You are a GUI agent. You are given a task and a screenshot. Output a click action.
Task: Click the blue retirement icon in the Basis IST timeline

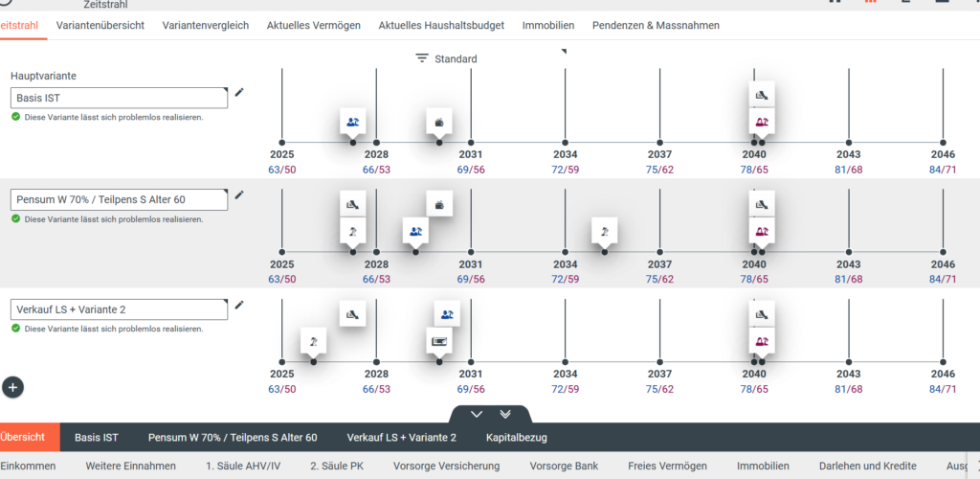[353, 122]
